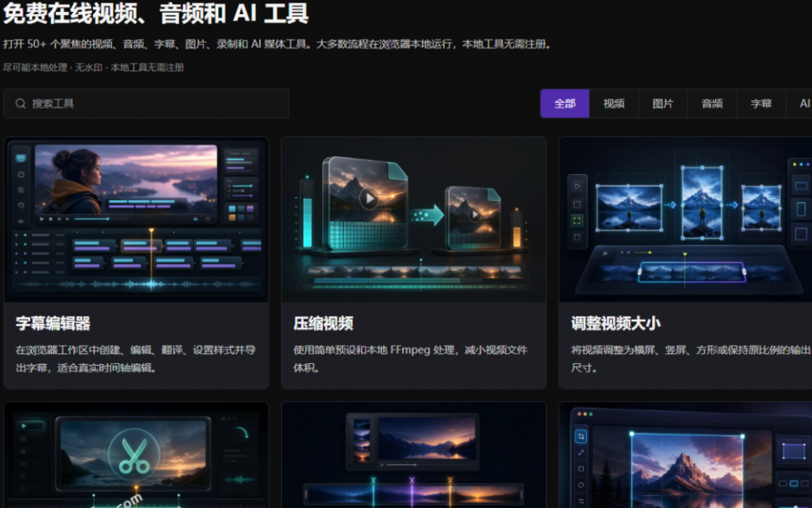Open the crop mountain image tool card
812x508 pixels.
point(686,455)
